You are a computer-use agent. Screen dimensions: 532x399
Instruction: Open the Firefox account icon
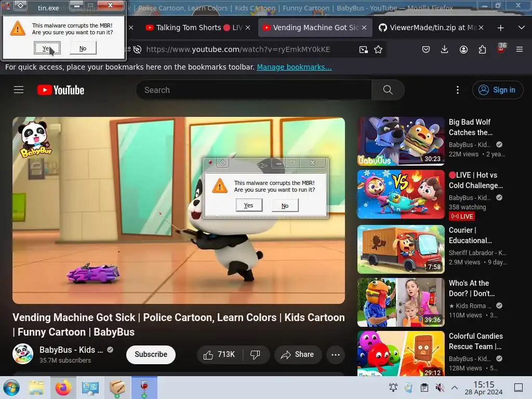pos(463,49)
